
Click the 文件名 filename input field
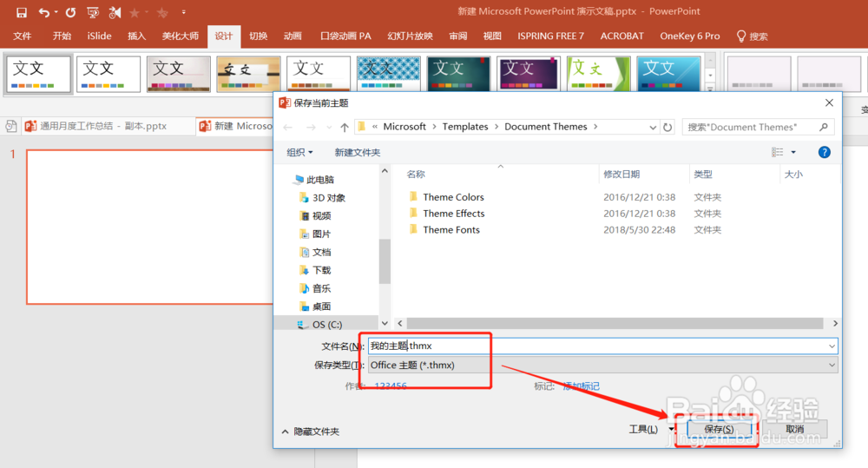602,346
